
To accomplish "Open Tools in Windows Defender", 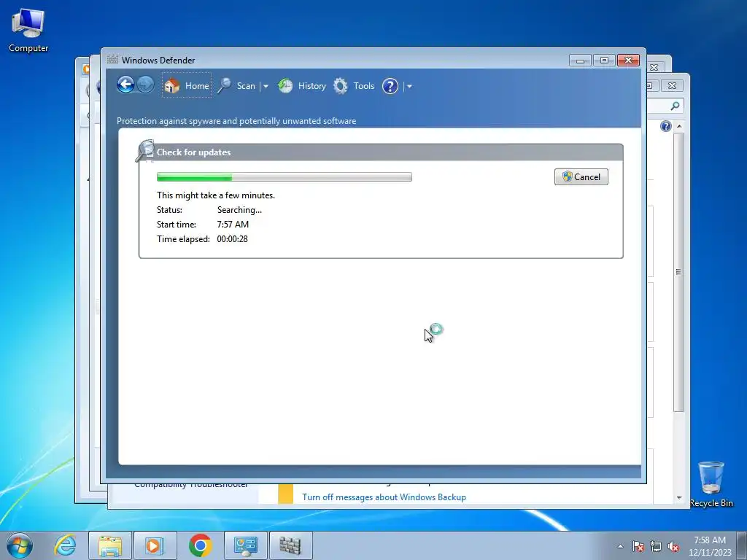I will point(354,86).
